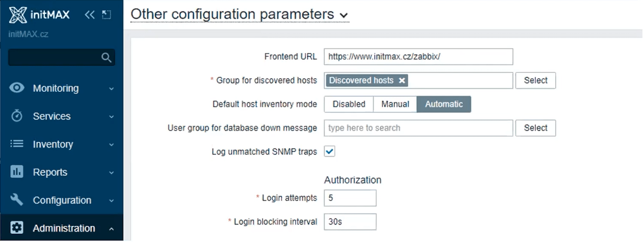Click the sidebar kiosk/hide mode icon
The width and height of the screenshot is (644, 242).
(x=106, y=15)
